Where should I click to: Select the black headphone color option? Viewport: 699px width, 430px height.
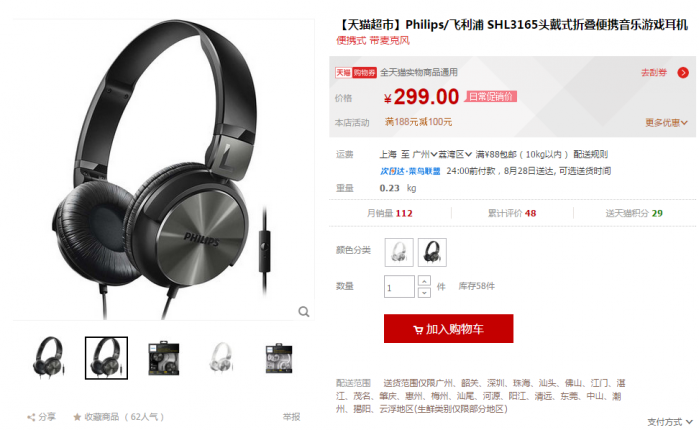tap(432, 252)
